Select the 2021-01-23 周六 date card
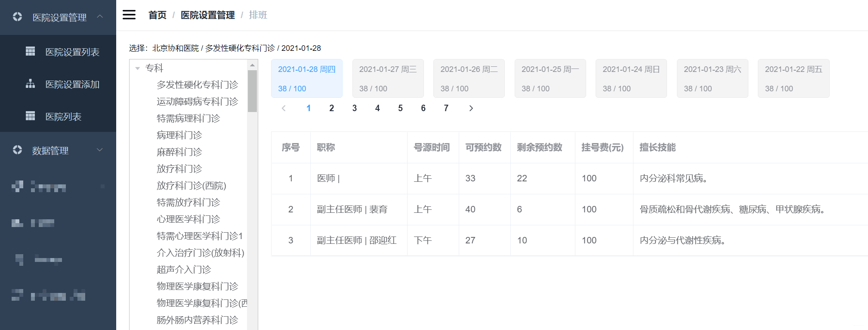This screenshot has height=330, width=868. 712,78
